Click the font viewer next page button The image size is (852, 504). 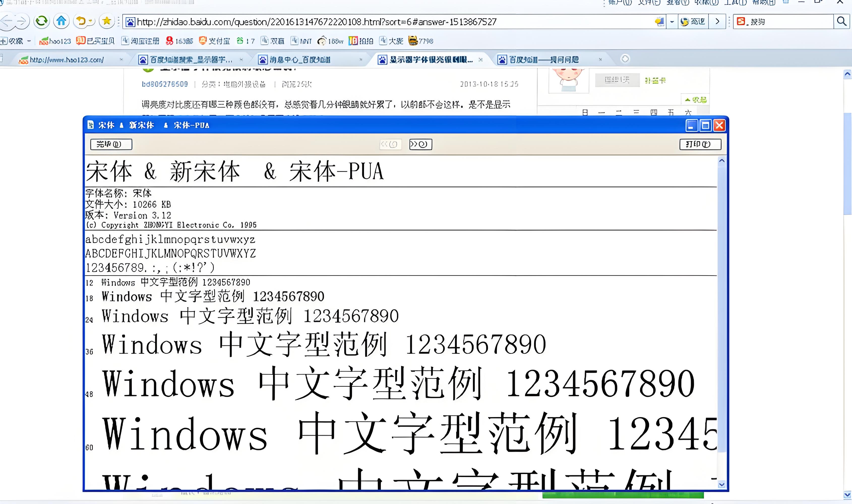coord(420,144)
